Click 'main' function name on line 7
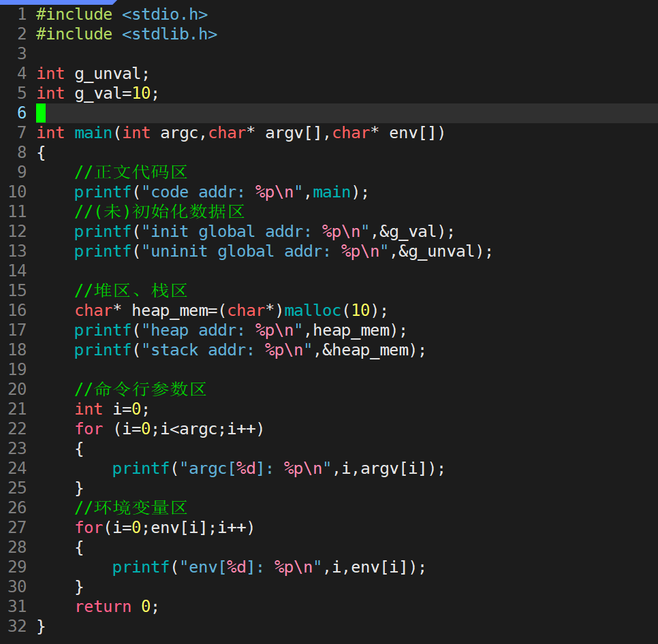The image size is (658, 644). click(x=93, y=133)
